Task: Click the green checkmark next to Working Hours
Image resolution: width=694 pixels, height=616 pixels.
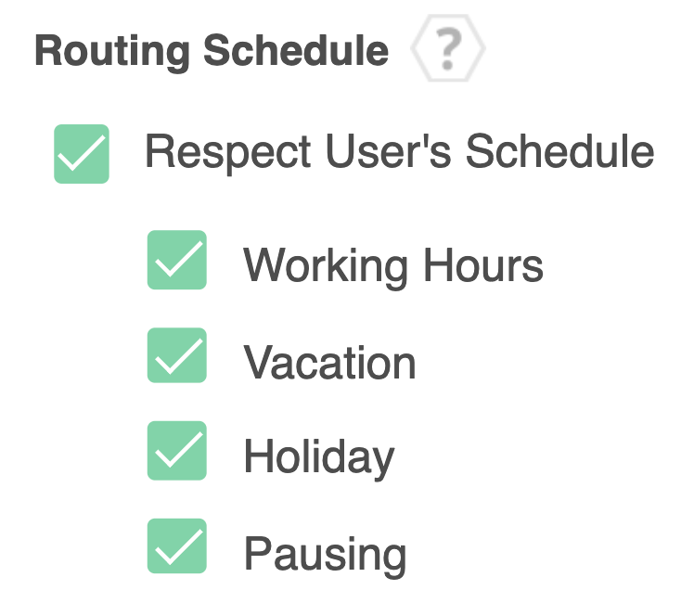Action: pyautogui.click(x=176, y=261)
